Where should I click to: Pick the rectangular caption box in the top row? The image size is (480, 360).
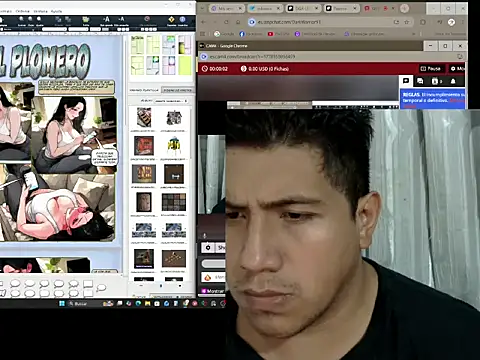[88, 284]
